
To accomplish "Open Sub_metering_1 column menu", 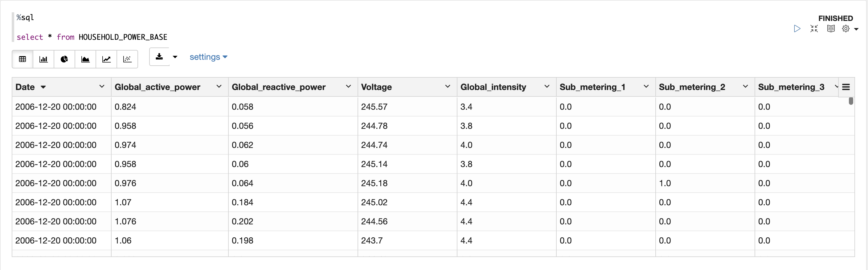I will click(x=646, y=87).
